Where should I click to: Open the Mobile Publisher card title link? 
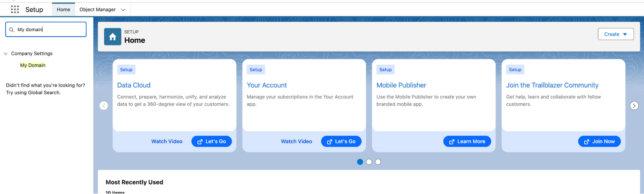[x=401, y=85]
